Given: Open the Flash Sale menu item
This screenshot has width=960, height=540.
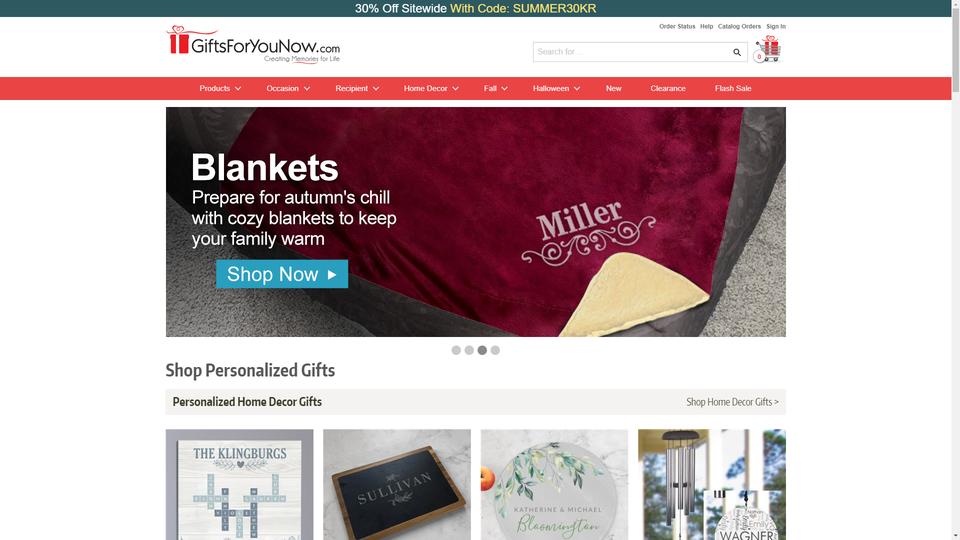Looking at the screenshot, I should 733,88.
